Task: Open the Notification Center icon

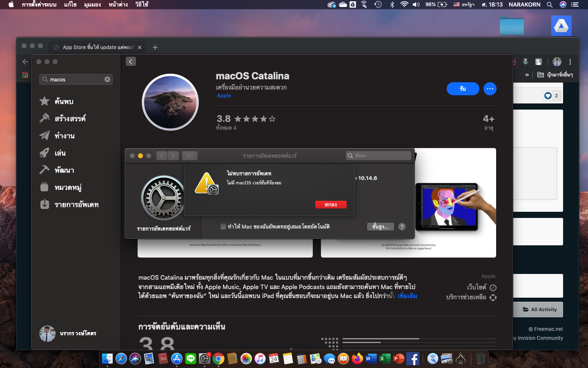Action: 575,4
